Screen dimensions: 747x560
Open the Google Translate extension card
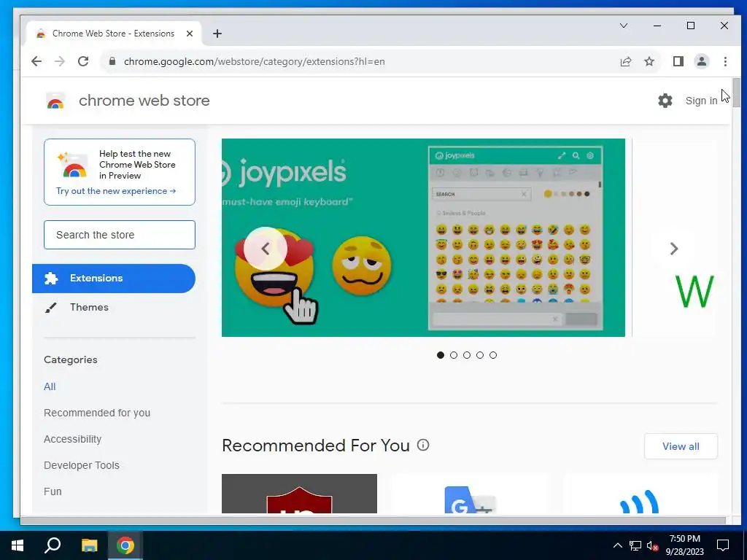pos(471,494)
